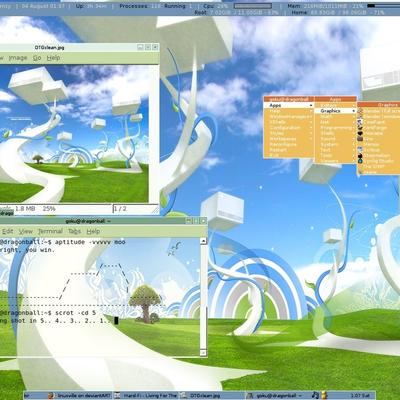Open the terminal window's Help menu
This screenshot has height=400, width=400.
click(93, 231)
